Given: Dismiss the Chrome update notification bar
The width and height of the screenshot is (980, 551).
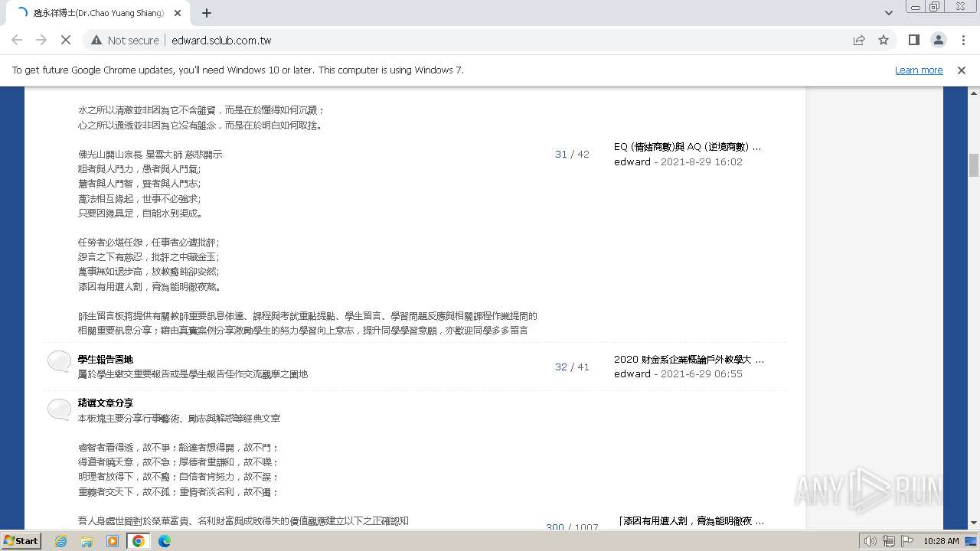Looking at the screenshot, I should 962,70.
